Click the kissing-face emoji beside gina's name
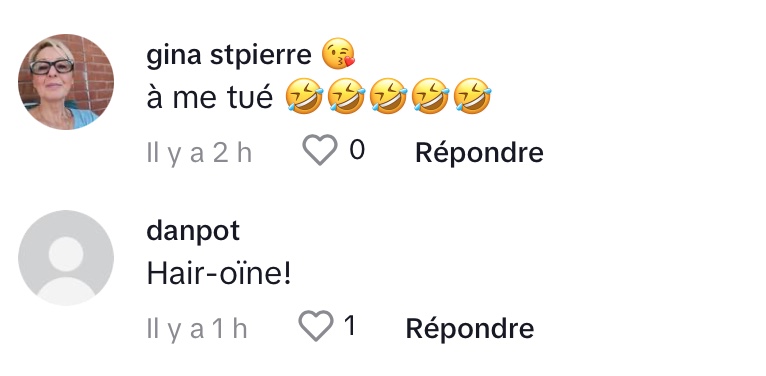 [338, 54]
